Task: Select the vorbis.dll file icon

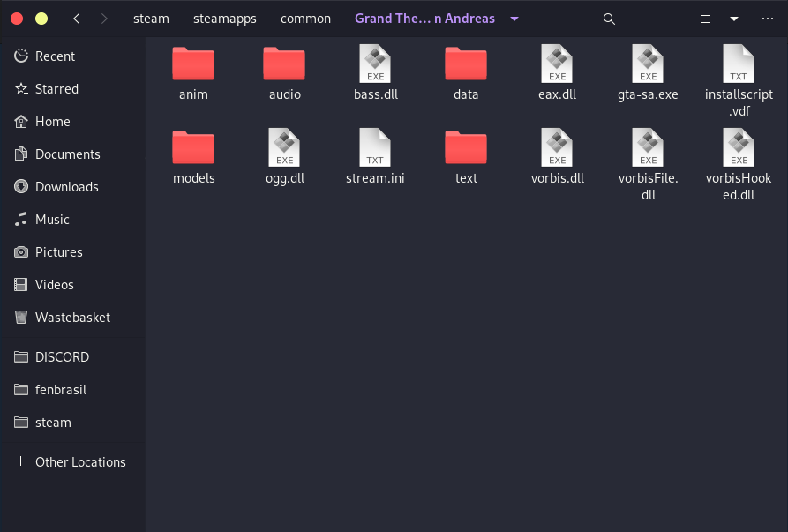Action: 557,147
